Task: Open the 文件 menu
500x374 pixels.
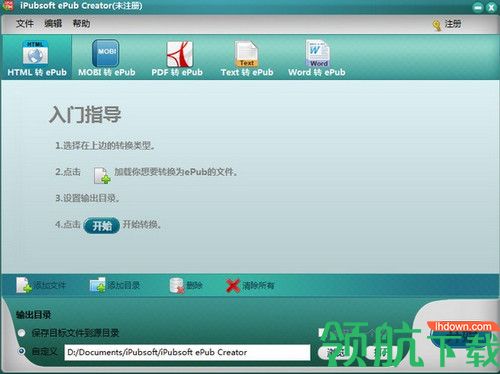Action: click(25, 24)
